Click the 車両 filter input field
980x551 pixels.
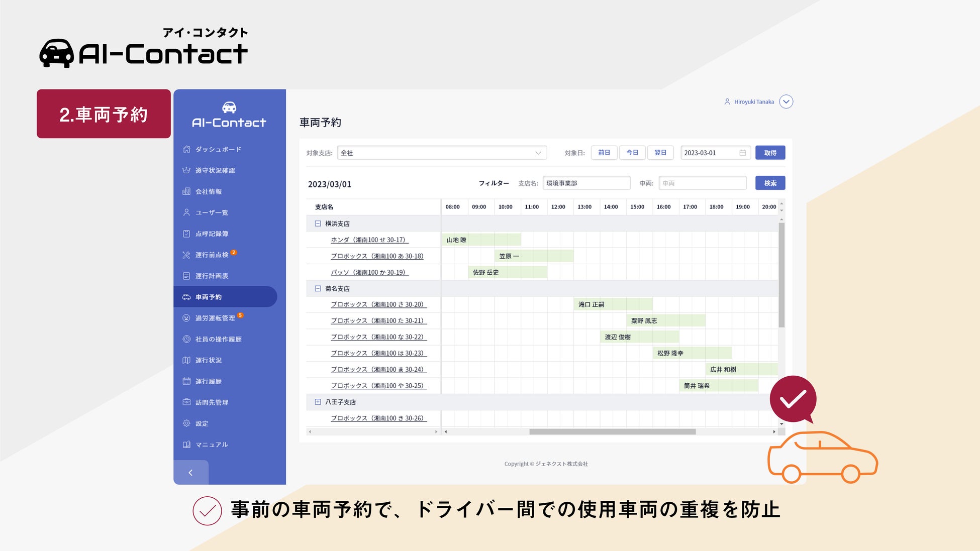click(x=702, y=183)
